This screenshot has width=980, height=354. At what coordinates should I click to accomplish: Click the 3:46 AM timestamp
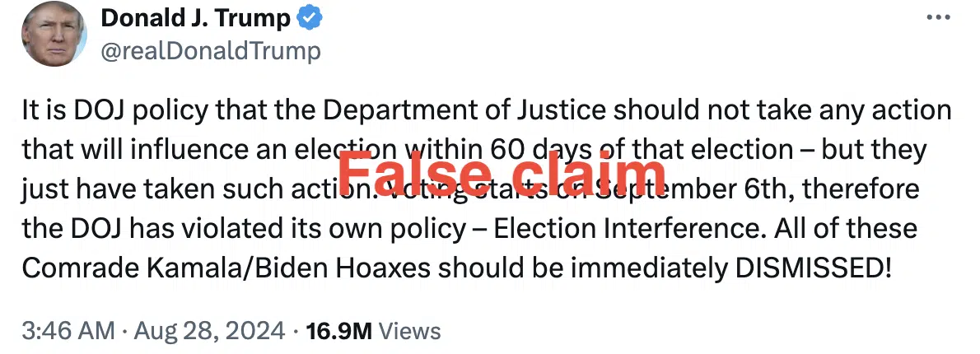68,331
